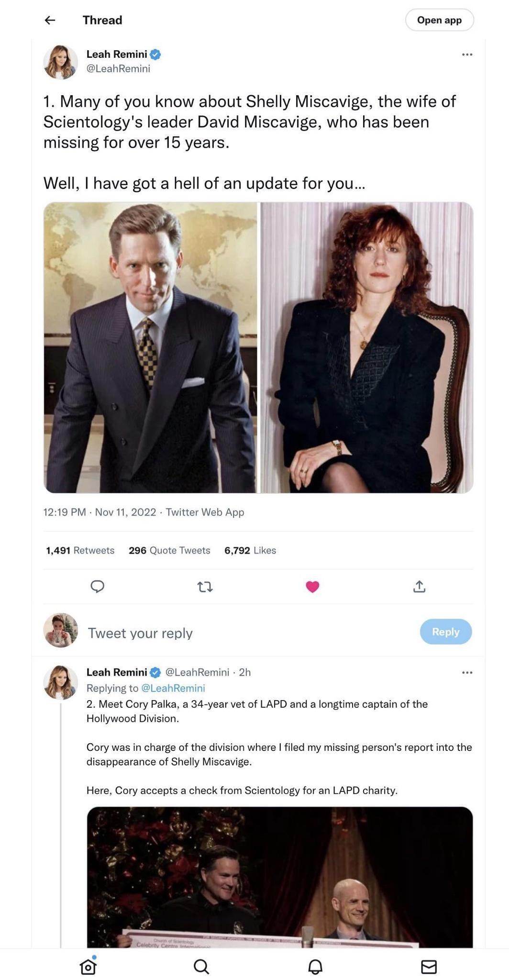Image resolution: width=509 pixels, height=980 pixels.
Task: Open the main tweet's three-dot menu
Action: tap(467, 55)
